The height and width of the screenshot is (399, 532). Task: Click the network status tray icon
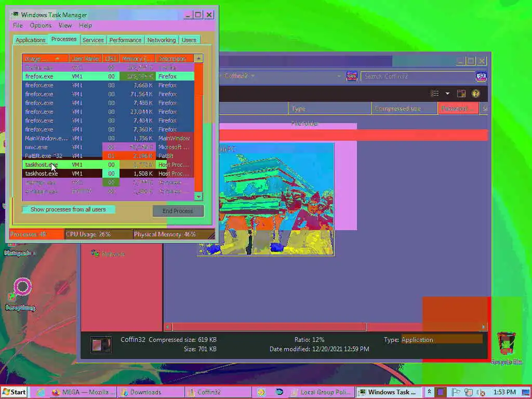tap(469, 393)
